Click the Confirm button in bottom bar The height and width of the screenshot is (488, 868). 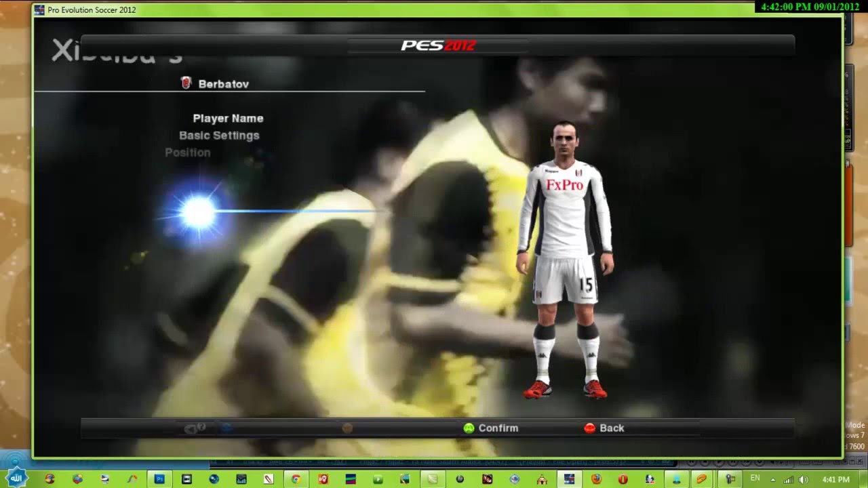(490, 428)
